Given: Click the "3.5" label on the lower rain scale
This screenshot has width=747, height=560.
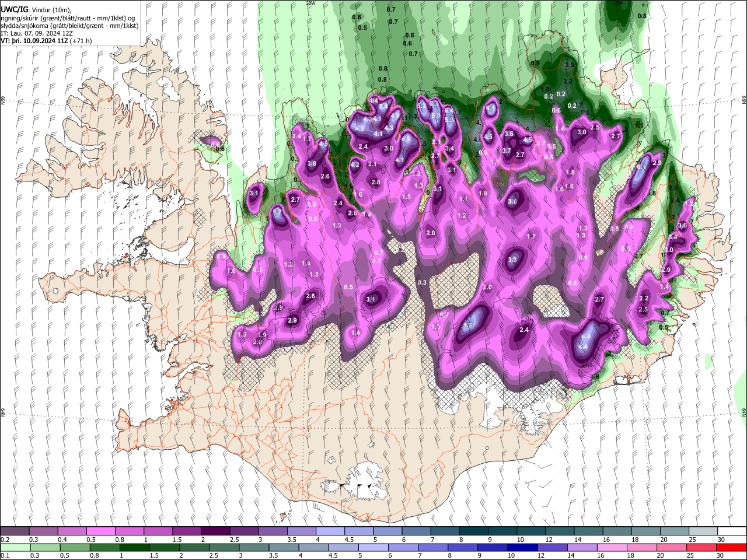Looking at the screenshot, I should pyautogui.click(x=273, y=555).
